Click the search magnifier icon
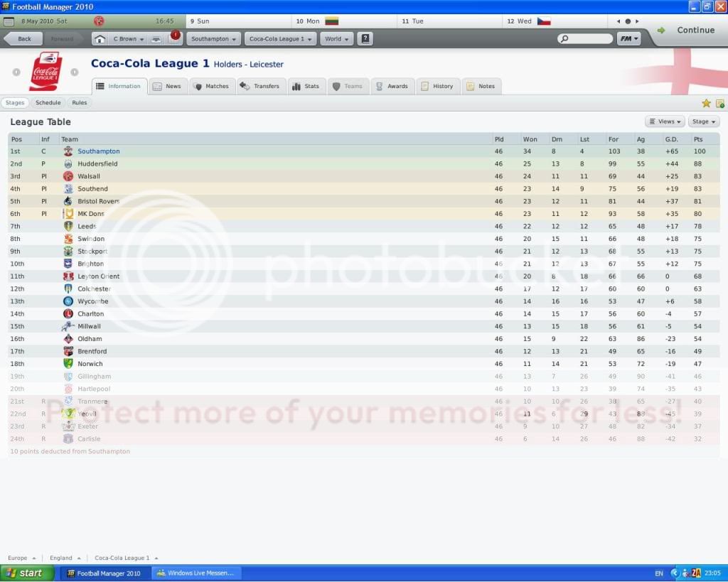This screenshot has height=582, width=728. click(x=564, y=38)
